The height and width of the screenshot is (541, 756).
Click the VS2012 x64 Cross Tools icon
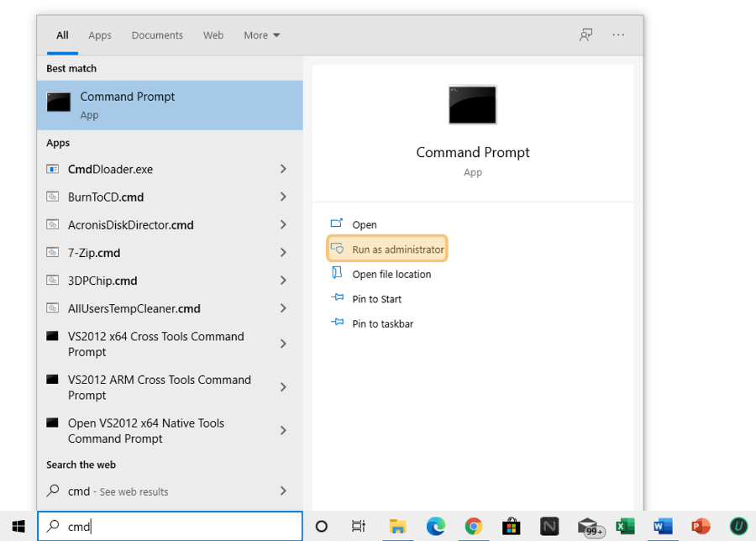52,336
